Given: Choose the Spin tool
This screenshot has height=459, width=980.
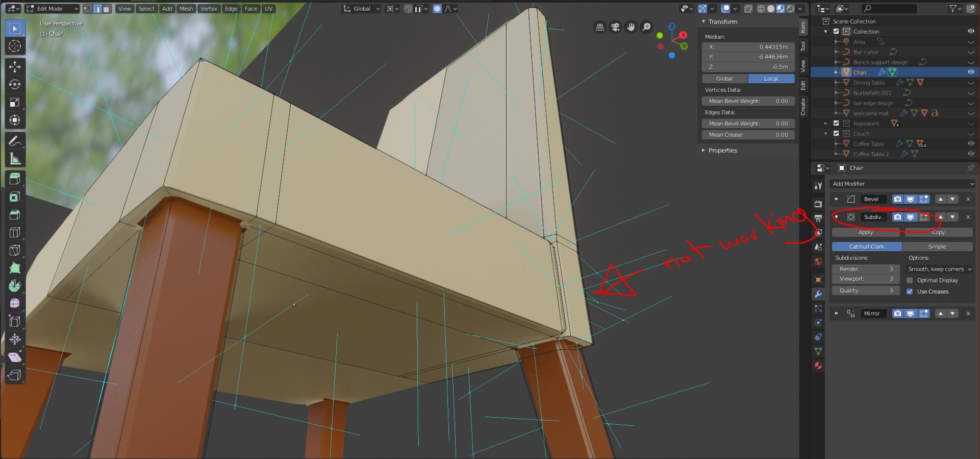Looking at the screenshot, I should pyautogui.click(x=15, y=285).
